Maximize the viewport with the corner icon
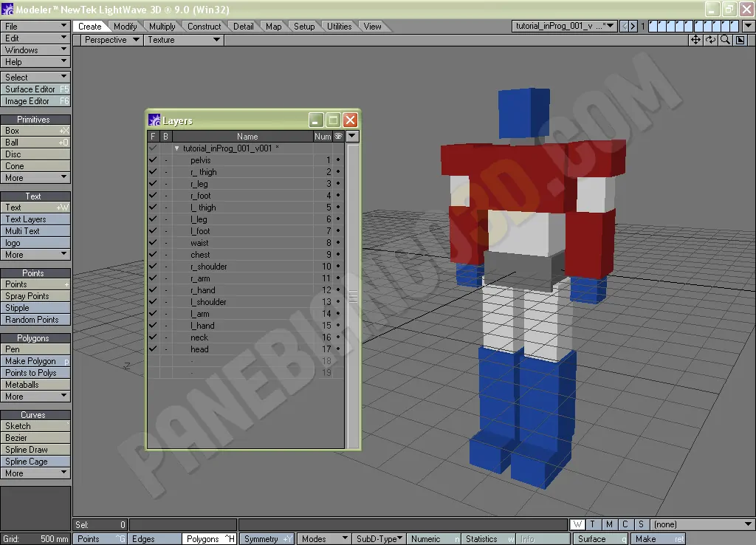The image size is (756, 545). tap(740, 40)
